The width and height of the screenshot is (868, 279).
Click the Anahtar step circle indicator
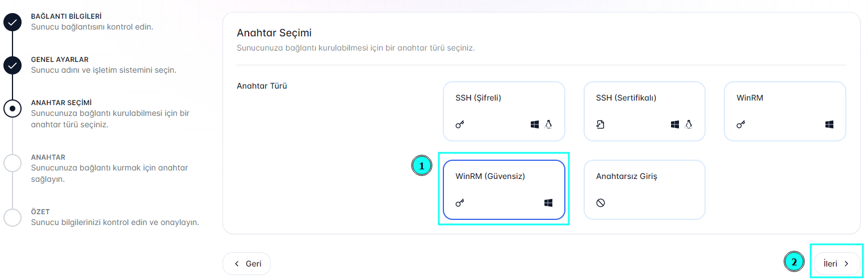coord(12,163)
